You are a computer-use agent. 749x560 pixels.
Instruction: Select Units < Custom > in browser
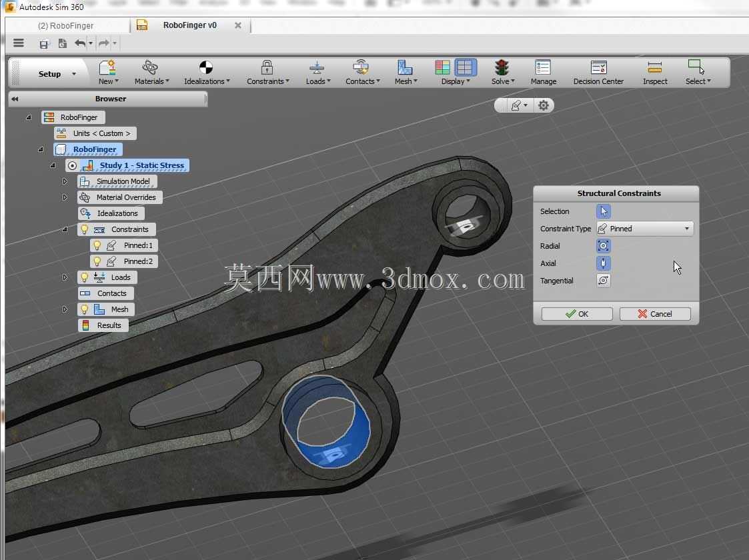point(95,133)
